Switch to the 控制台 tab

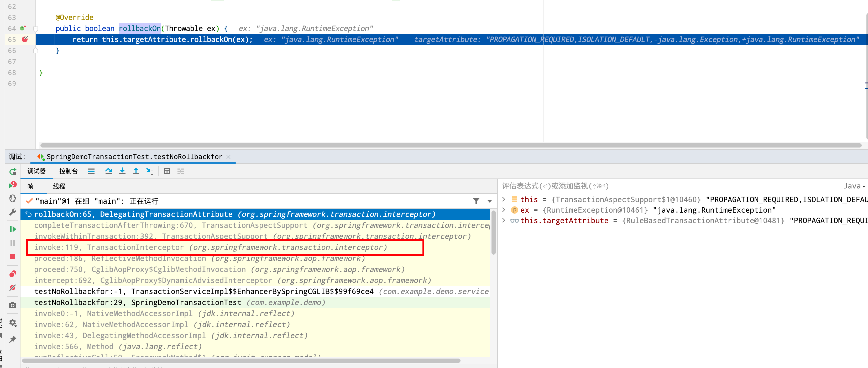coord(69,171)
